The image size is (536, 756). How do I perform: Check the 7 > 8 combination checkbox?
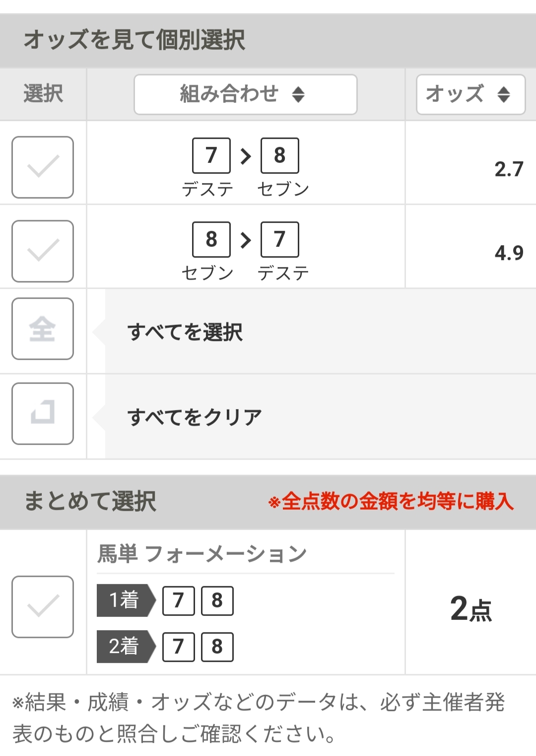click(x=43, y=167)
